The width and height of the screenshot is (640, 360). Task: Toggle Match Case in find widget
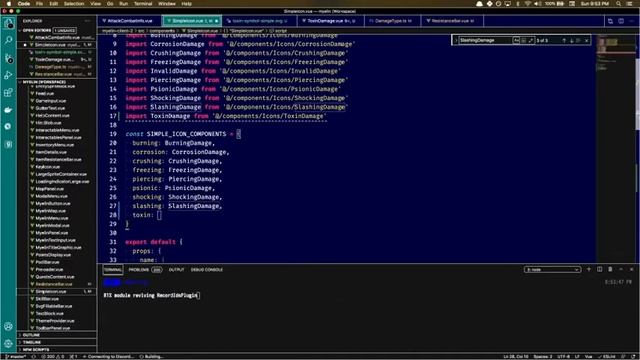click(516, 40)
